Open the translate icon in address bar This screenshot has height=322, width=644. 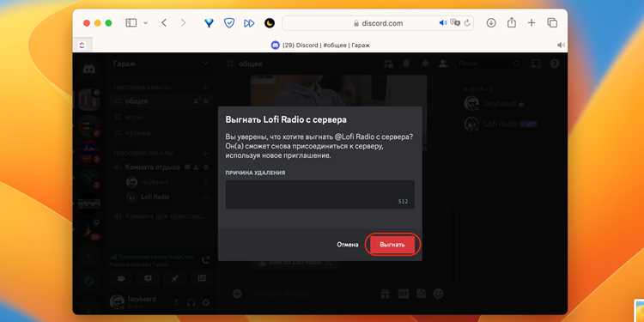tap(454, 22)
